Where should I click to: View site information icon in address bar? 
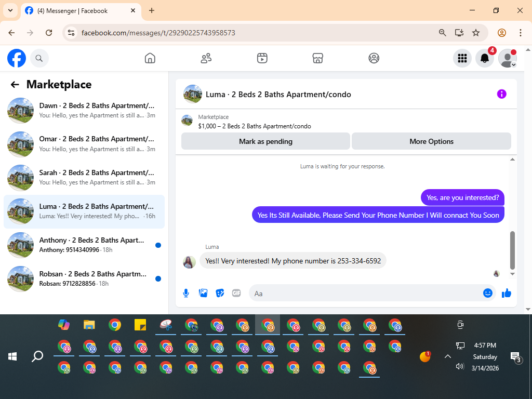click(x=71, y=33)
